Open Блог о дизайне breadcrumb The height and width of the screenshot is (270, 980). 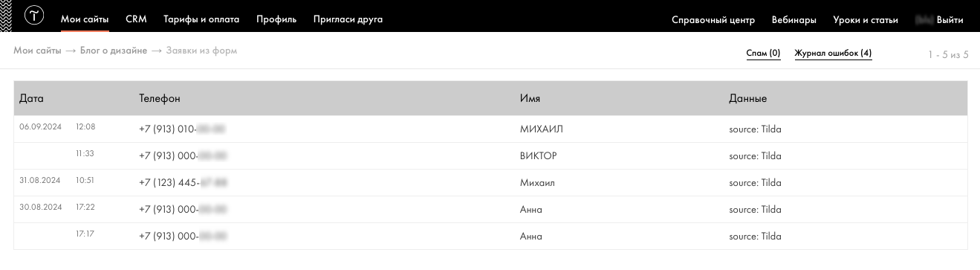(114, 51)
